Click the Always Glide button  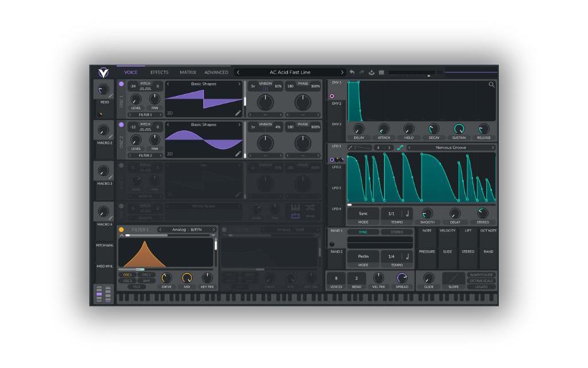pyautogui.click(x=481, y=275)
